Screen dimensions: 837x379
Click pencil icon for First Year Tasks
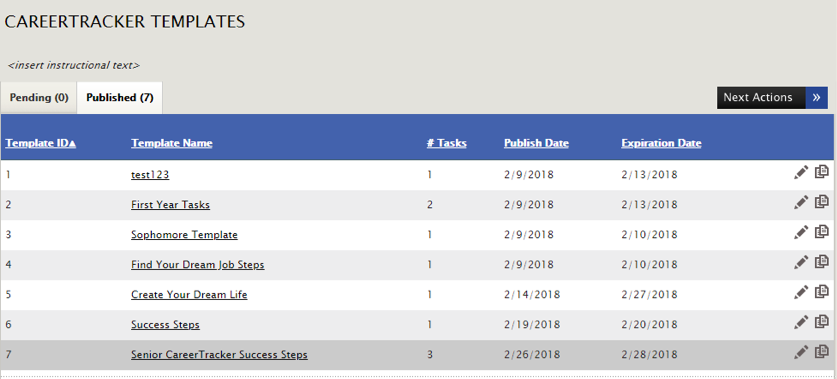[801, 202]
